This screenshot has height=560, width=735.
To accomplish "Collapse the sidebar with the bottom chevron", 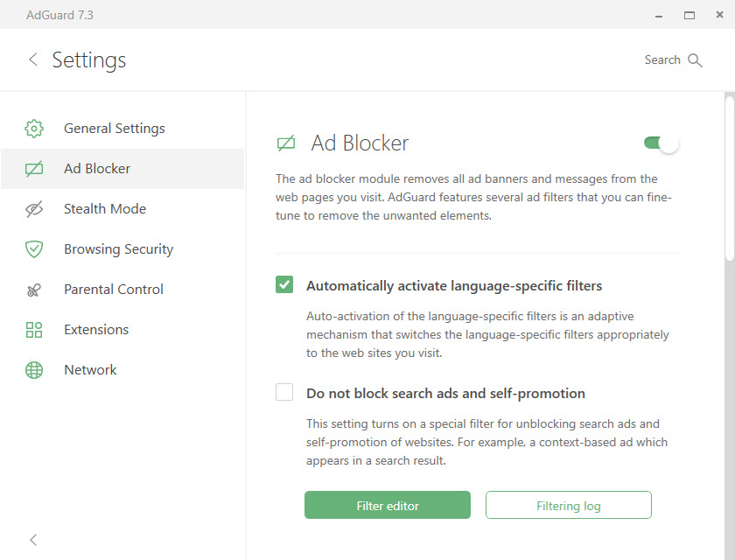I will coord(33,540).
